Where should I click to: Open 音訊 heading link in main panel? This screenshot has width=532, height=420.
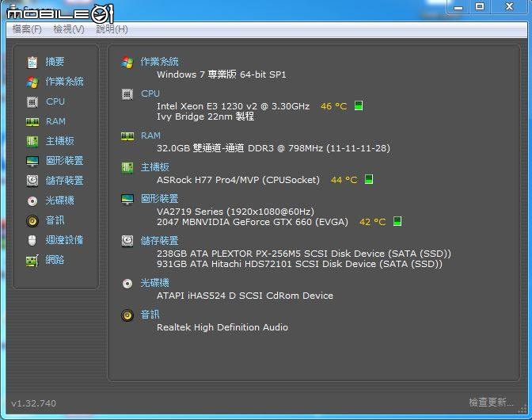click(150, 315)
